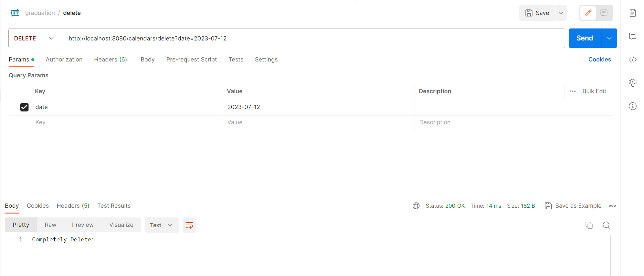Click the blue Send button
The image size is (644, 276).
(585, 38)
